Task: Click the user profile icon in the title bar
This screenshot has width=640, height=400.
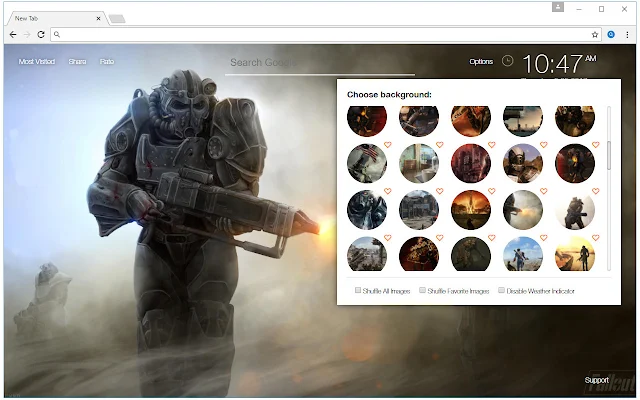Action: [558, 7]
